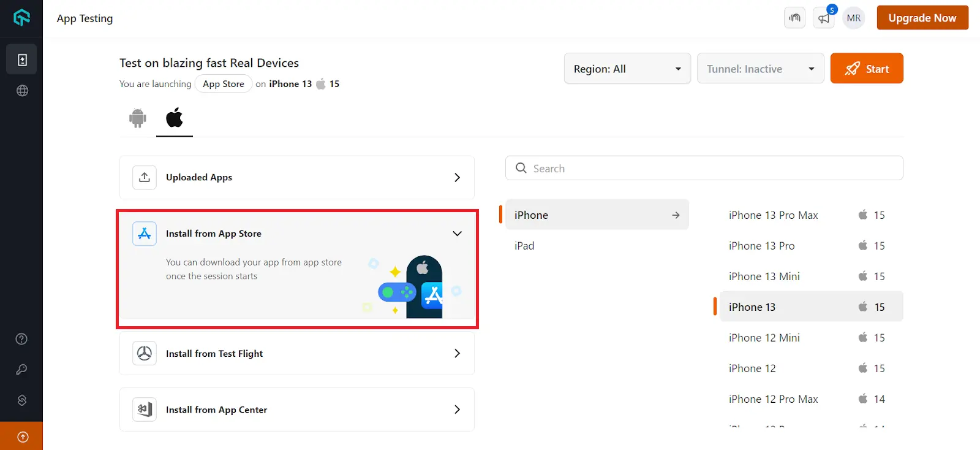This screenshot has width=980, height=450.
Task: Open the Tunnel: Inactive dropdown
Action: (x=760, y=69)
